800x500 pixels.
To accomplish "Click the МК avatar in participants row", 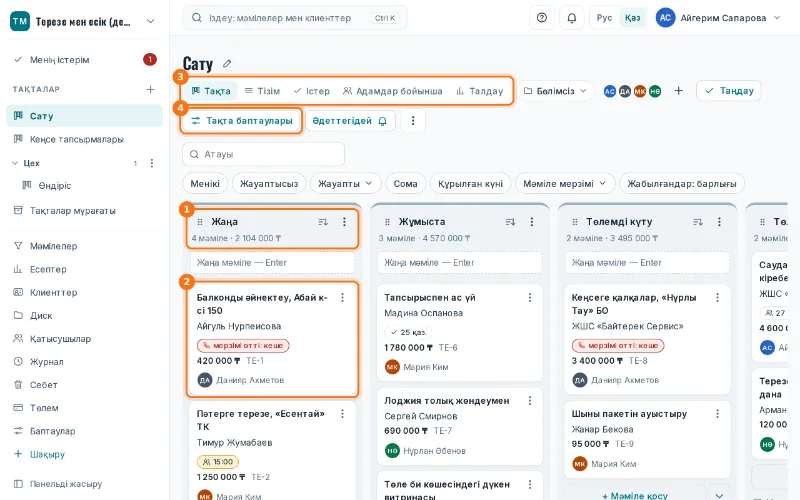I will pyautogui.click(x=640, y=91).
